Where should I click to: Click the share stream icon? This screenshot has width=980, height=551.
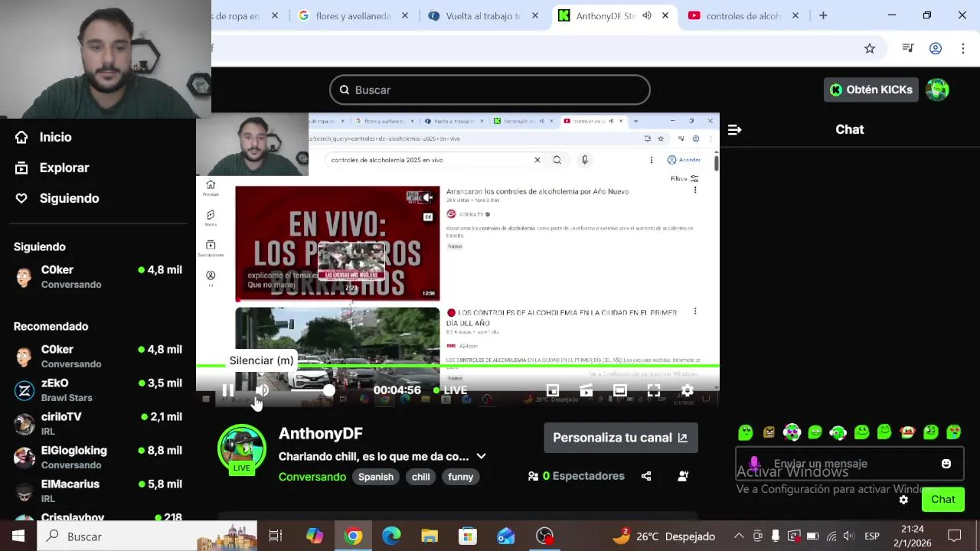click(646, 476)
